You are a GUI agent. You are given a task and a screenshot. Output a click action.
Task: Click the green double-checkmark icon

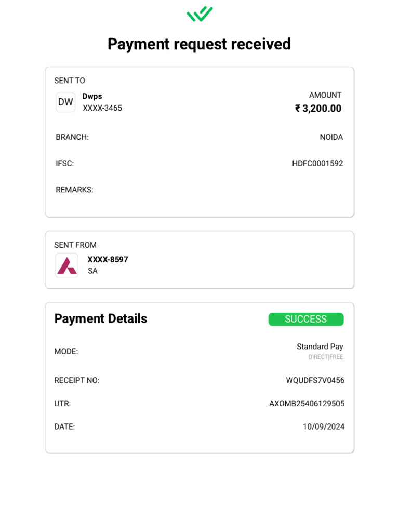(199, 14)
